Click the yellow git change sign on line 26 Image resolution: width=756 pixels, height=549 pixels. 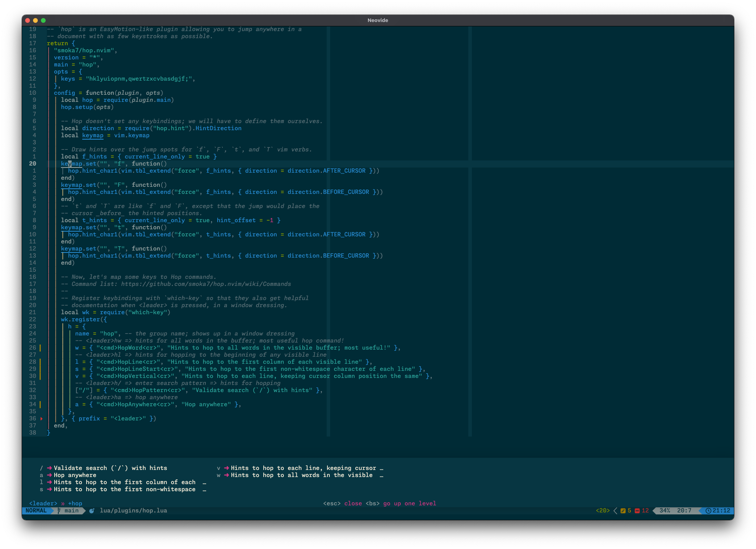(40, 348)
